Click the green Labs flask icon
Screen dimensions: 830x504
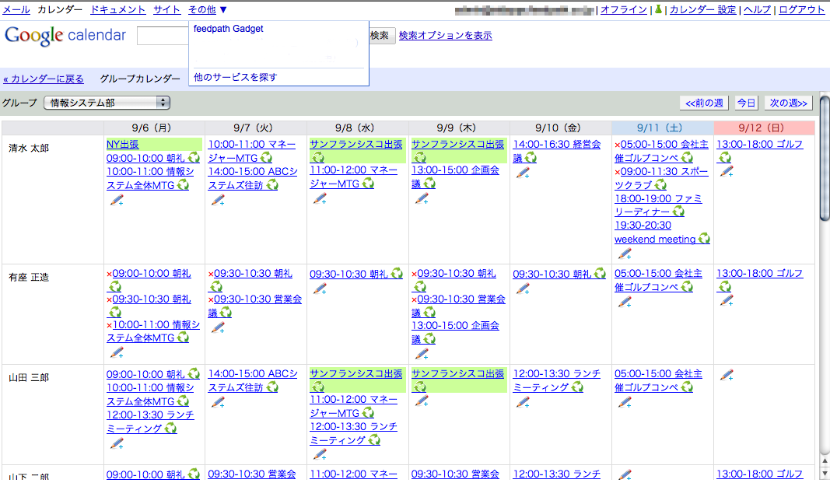click(x=658, y=10)
